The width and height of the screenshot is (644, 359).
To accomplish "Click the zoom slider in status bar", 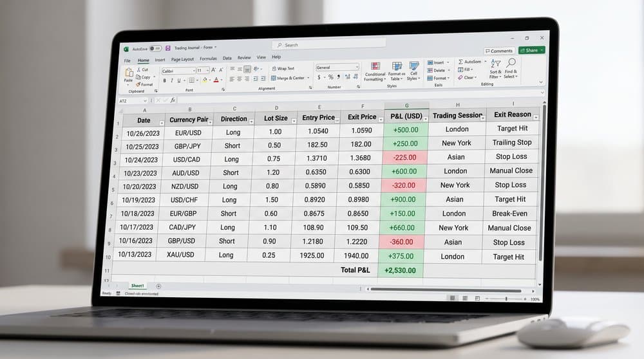I will coord(506,299).
